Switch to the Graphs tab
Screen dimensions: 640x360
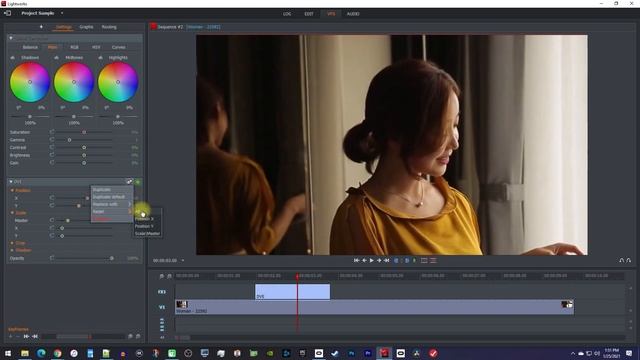point(86,27)
